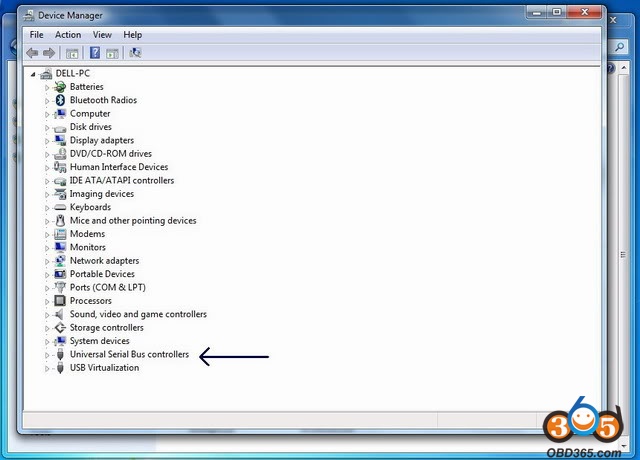This screenshot has height=460, width=640.
Task: Open the blue Help question-mark icon
Action: pyautogui.click(x=95, y=53)
